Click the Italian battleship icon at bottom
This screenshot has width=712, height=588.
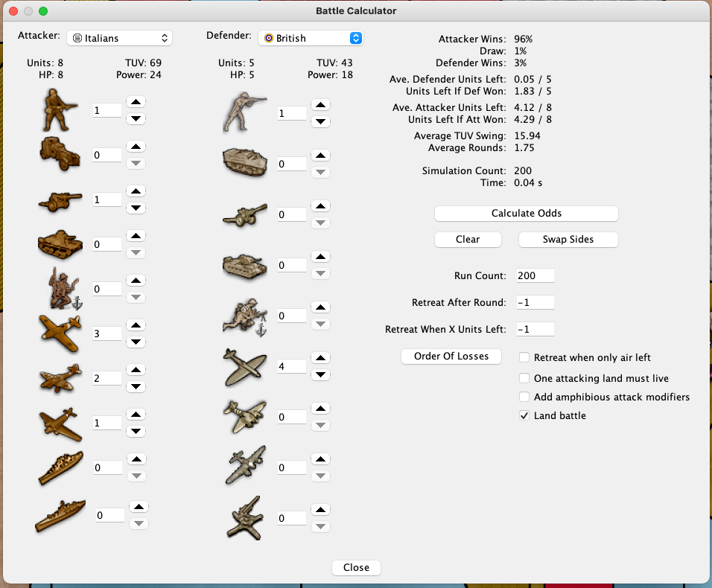pos(60,515)
